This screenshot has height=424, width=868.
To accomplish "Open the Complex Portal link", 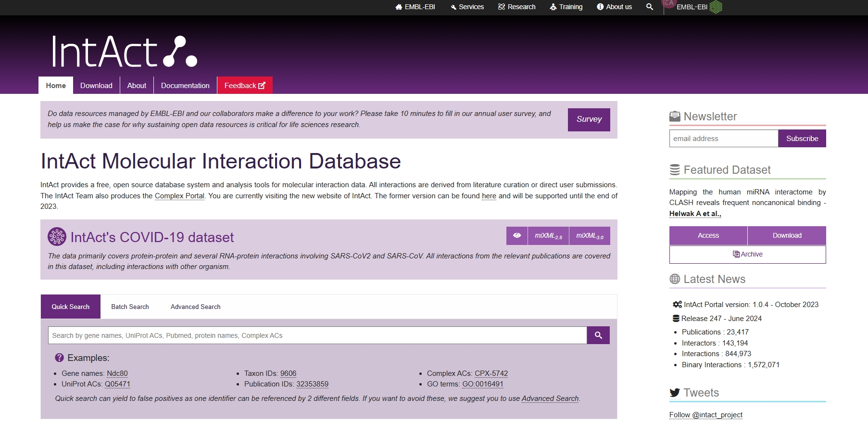I will (179, 196).
